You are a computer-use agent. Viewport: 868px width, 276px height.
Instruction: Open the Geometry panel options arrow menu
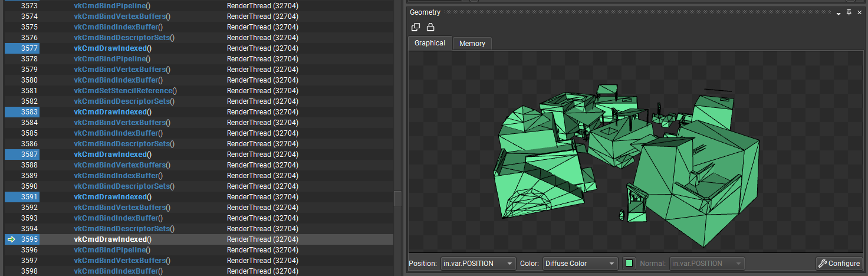[839, 13]
